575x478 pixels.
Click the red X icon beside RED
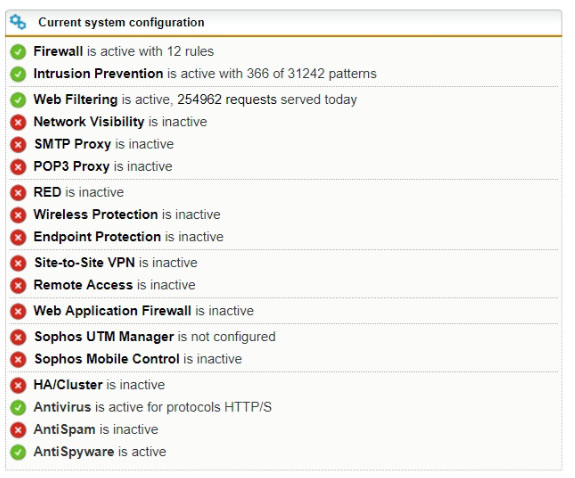(18, 193)
